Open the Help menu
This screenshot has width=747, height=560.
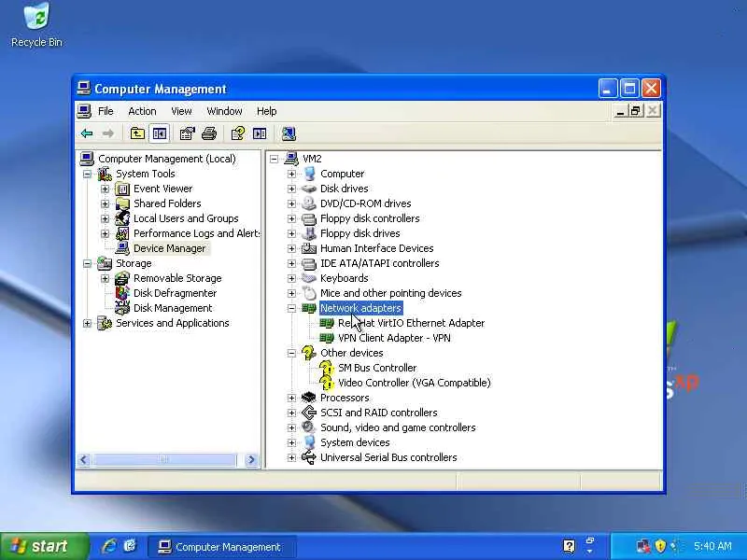point(267,111)
